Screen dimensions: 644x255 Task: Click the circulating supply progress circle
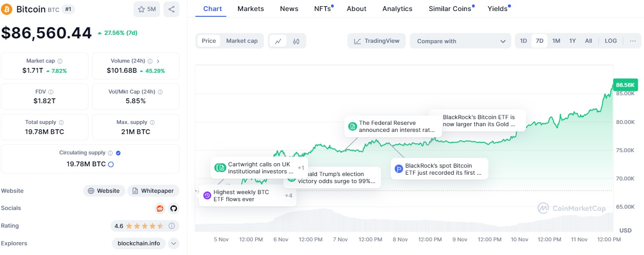coord(111,164)
